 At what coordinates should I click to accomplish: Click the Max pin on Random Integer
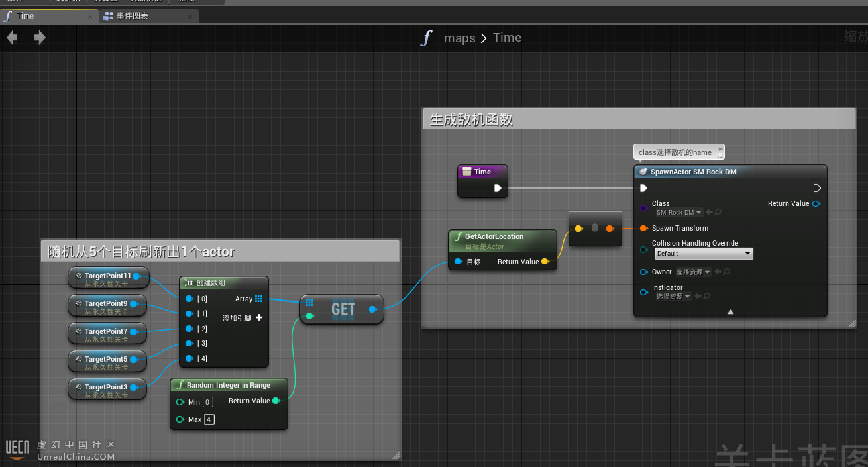180,419
